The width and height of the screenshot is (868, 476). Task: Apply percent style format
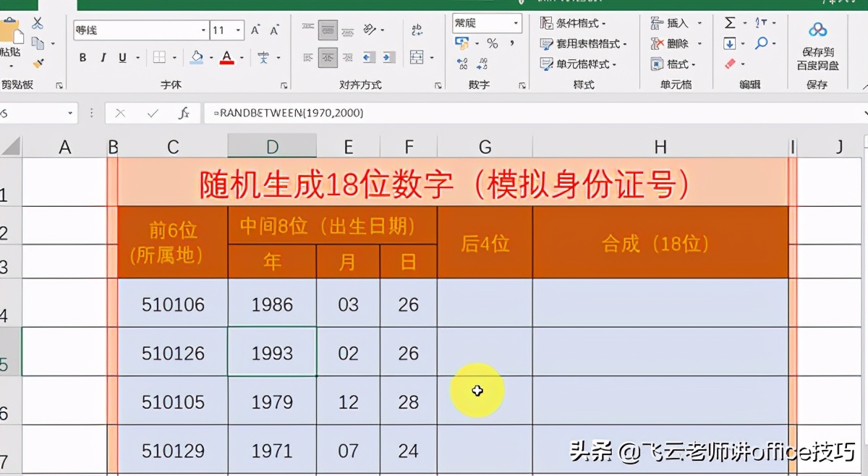(493, 43)
